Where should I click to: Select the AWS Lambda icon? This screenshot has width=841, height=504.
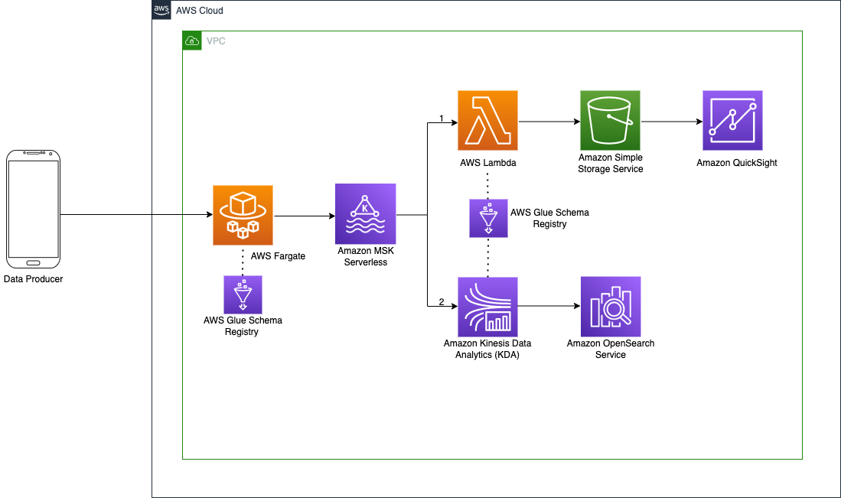(487, 121)
